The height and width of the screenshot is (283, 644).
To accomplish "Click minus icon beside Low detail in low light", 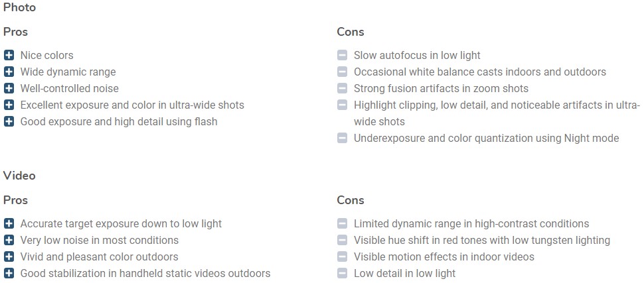I will click(342, 273).
